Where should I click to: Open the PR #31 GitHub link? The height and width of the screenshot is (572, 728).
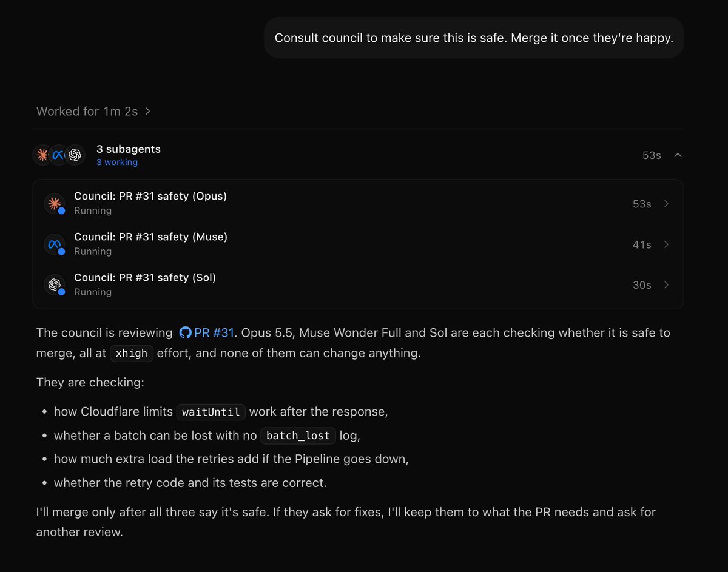coord(214,333)
